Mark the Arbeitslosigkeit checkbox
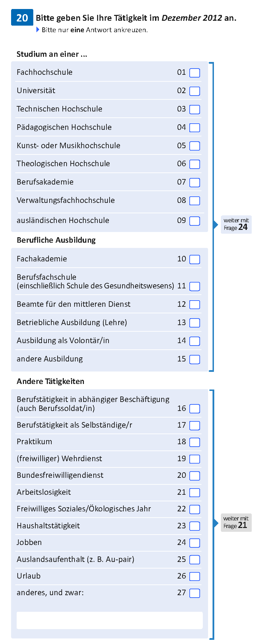Screen dimensions: 259x644 [195, 493]
